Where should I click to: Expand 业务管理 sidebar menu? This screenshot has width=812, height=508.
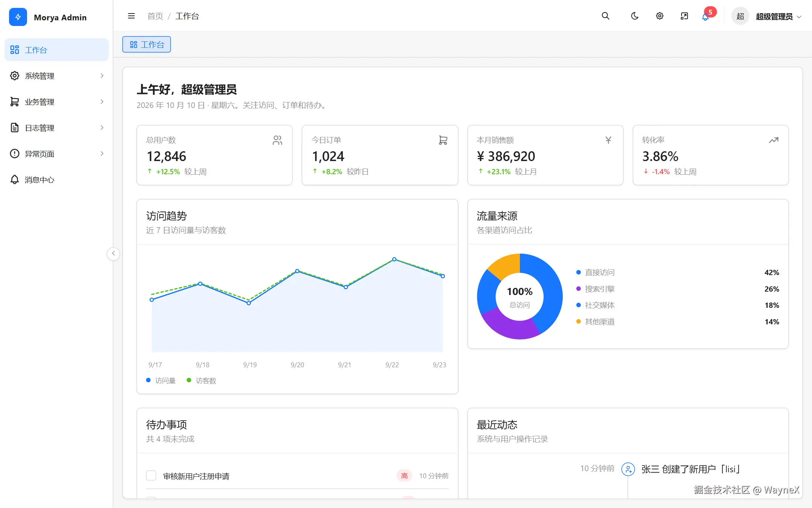tap(57, 102)
